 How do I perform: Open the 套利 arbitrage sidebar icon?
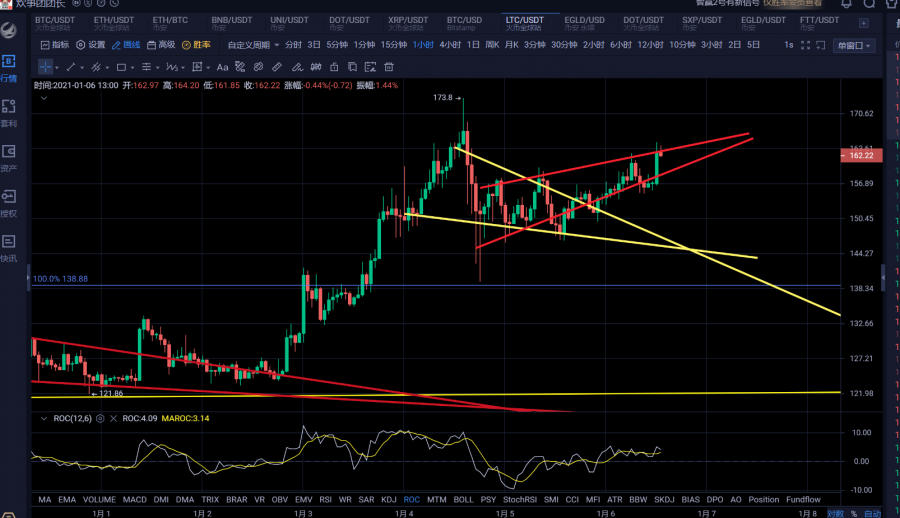click(9, 113)
